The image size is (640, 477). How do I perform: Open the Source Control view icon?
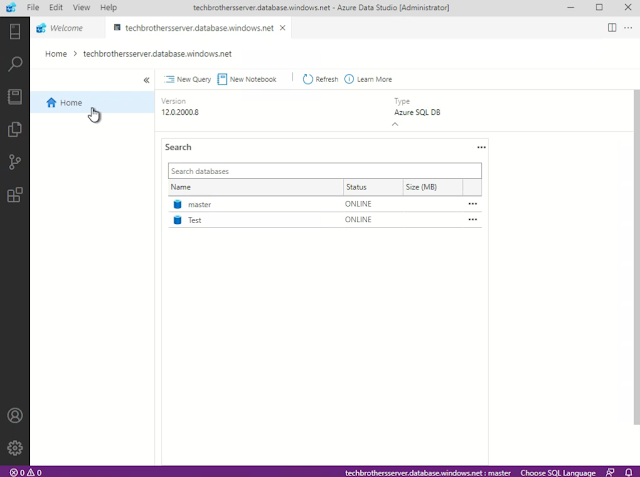15,162
